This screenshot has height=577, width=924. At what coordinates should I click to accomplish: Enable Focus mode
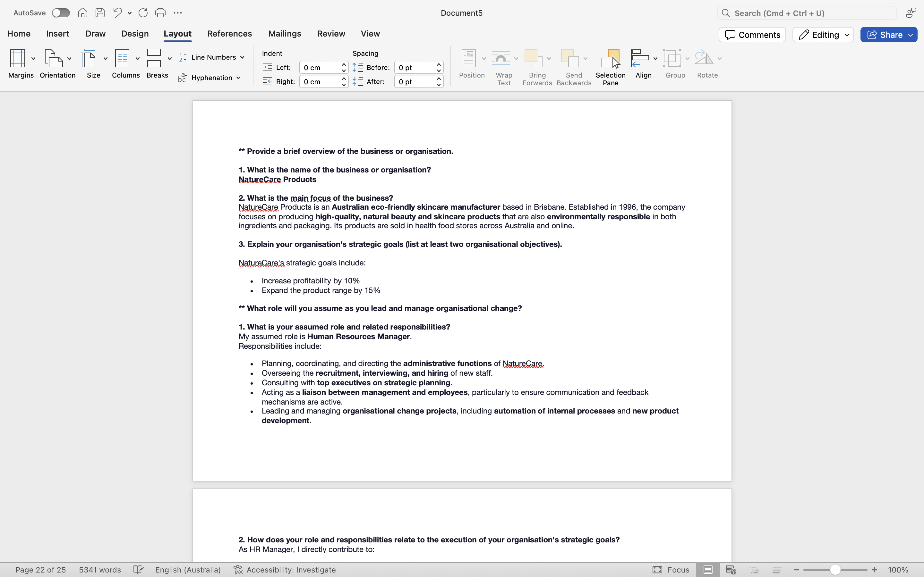(x=671, y=570)
